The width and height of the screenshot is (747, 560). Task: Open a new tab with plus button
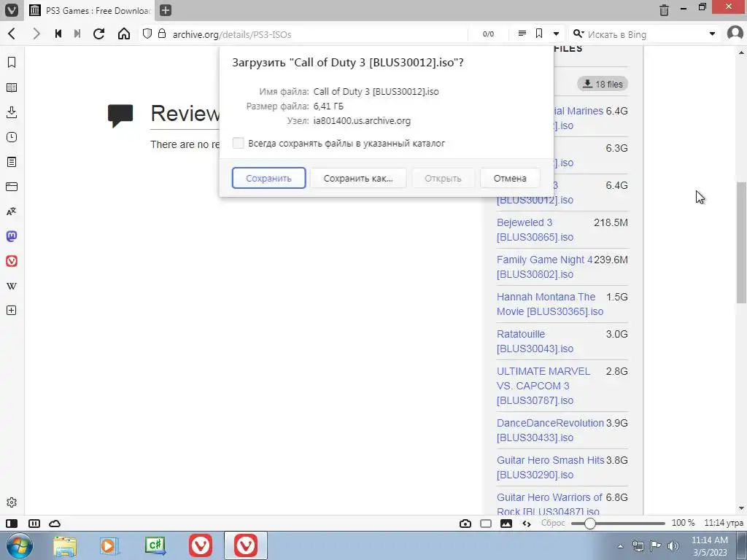165,10
